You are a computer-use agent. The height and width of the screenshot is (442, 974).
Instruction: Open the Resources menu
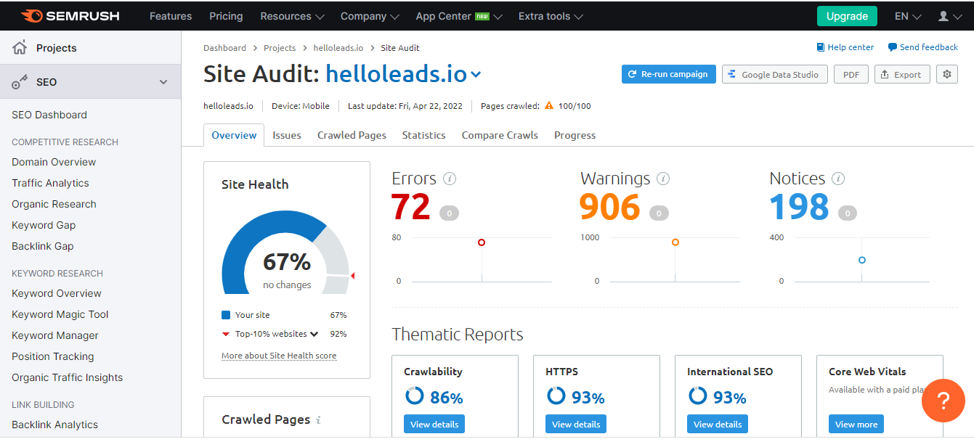(291, 16)
